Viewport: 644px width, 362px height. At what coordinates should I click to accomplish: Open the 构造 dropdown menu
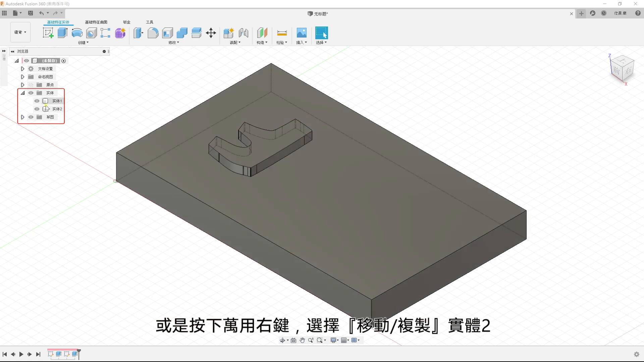262,43
